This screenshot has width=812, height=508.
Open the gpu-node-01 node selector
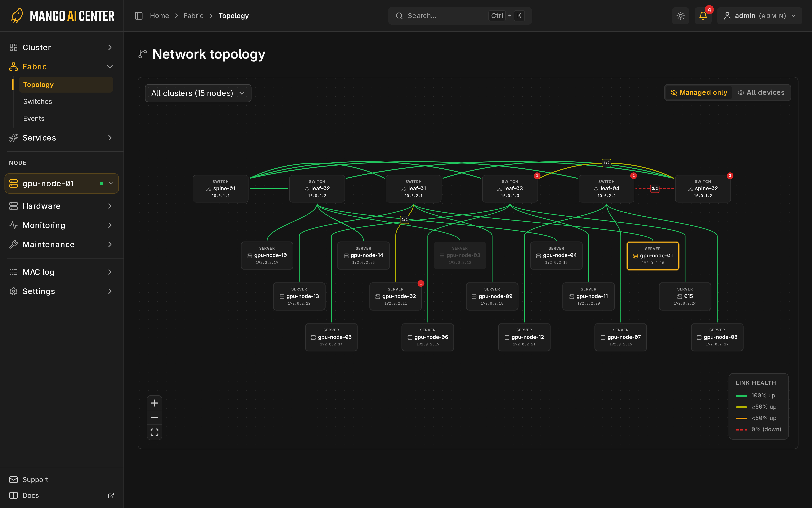pyautogui.click(x=62, y=183)
